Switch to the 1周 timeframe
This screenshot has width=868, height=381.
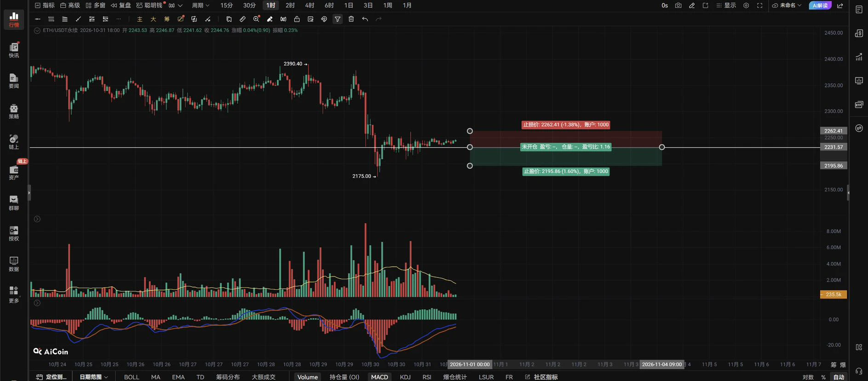point(388,6)
